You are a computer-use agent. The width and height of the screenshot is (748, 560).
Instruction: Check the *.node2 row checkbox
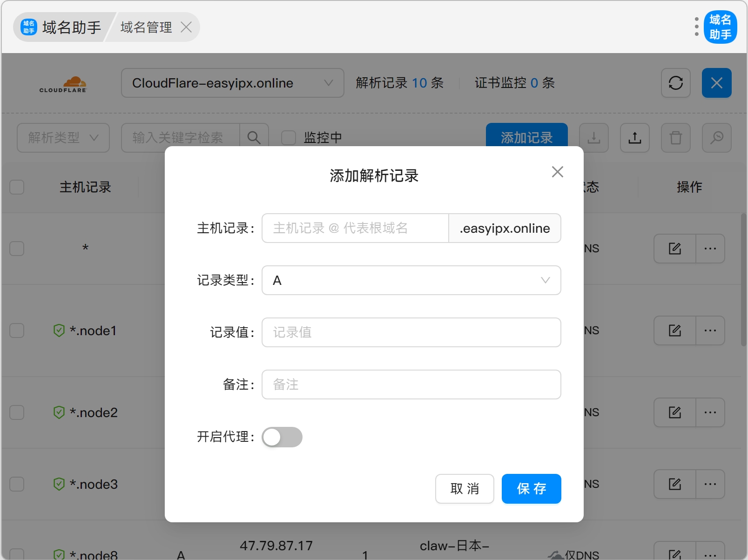click(x=17, y=412)
